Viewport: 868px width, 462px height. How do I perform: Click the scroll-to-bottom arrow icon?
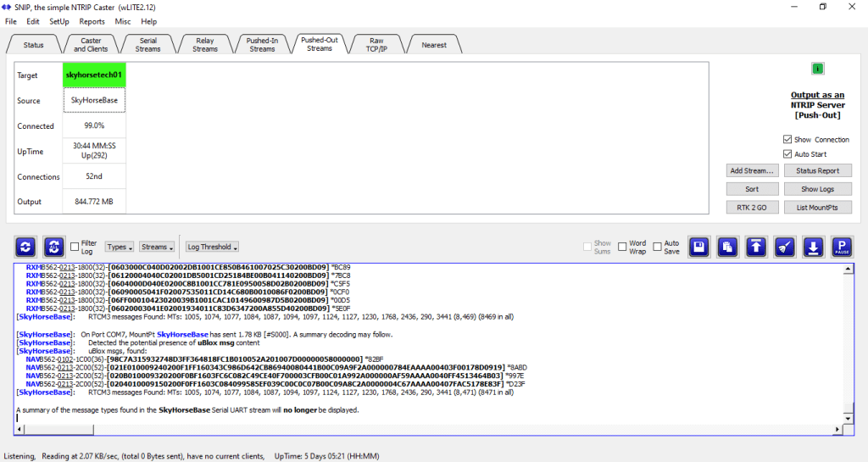click(x=813, y=247)
